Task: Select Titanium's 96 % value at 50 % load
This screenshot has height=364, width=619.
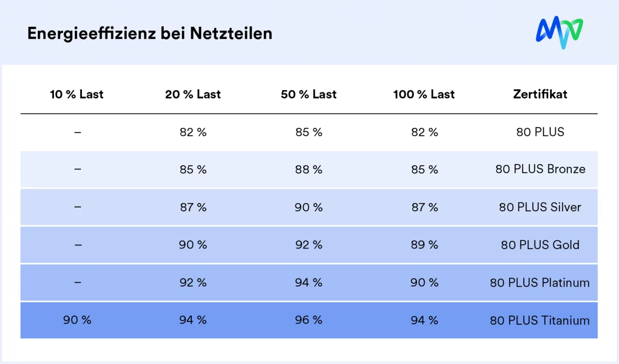Action: tap(309, 321)
